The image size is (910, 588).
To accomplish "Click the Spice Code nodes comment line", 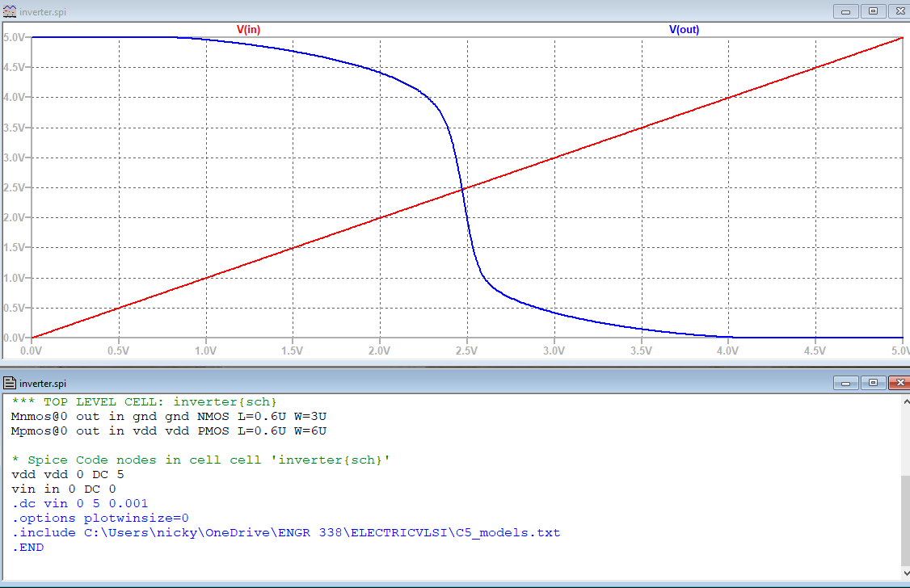I will (x=200, y=460).
